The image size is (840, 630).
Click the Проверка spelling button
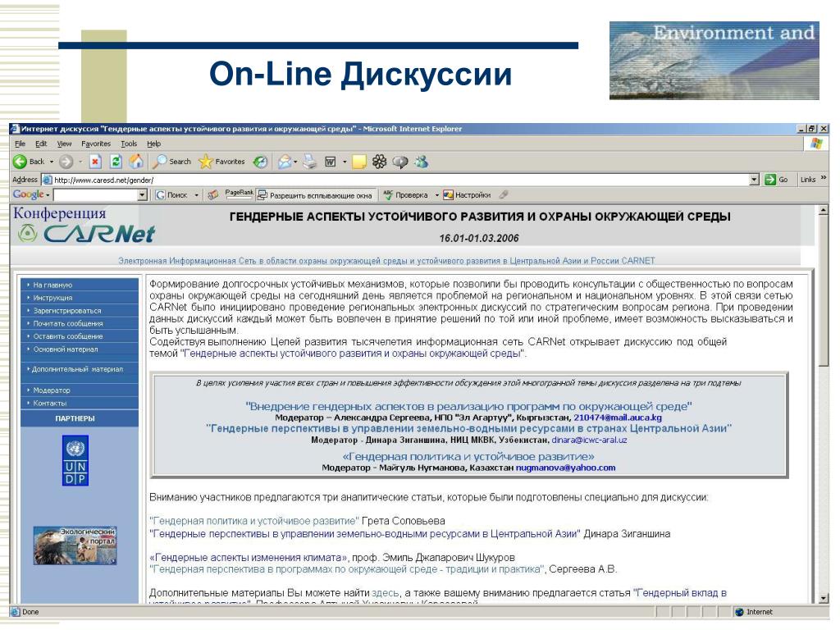405,195
